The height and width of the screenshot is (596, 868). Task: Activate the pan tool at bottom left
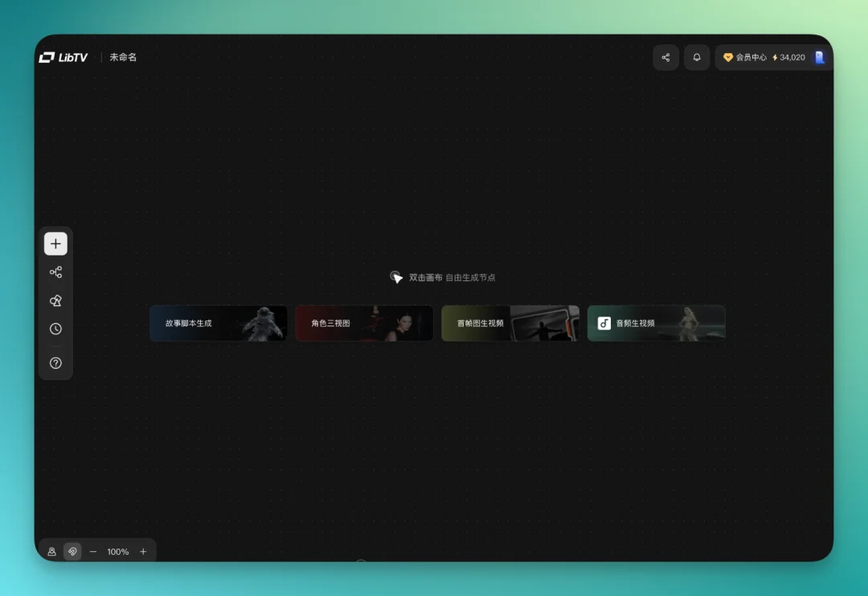pyautogui.click(x=72, y=551)
